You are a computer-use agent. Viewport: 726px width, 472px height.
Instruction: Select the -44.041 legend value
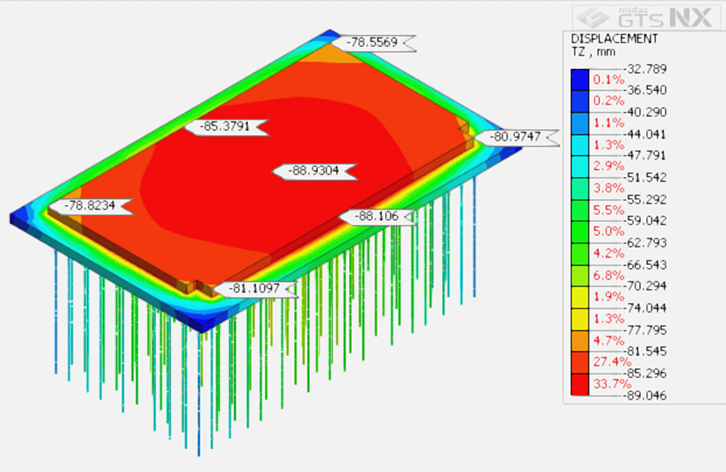click(x=645, y=135)
